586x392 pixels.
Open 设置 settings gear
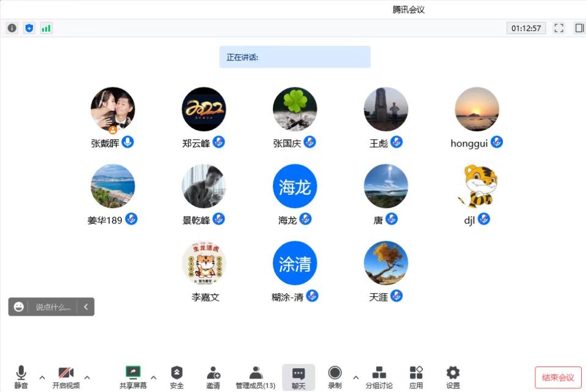point(453,377)
